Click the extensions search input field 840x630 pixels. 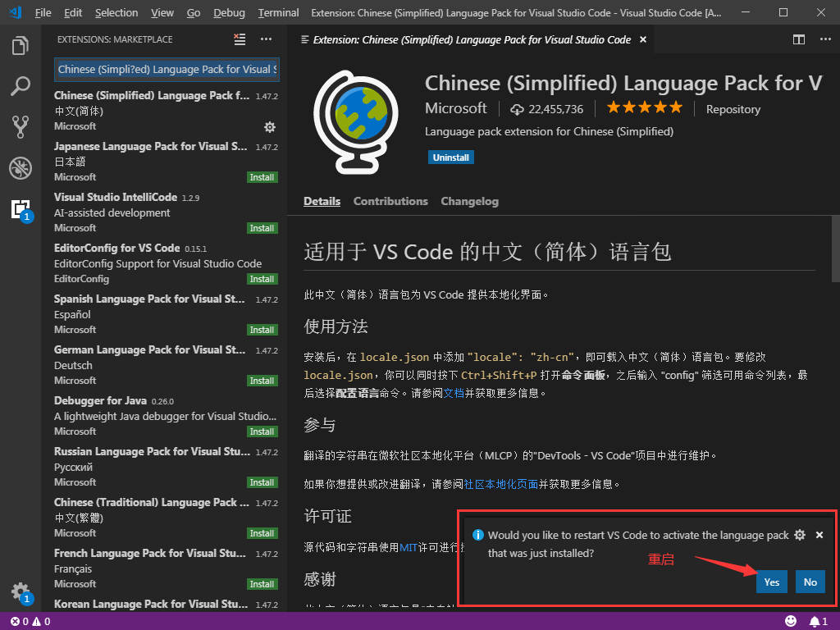(x=167, y=70)
